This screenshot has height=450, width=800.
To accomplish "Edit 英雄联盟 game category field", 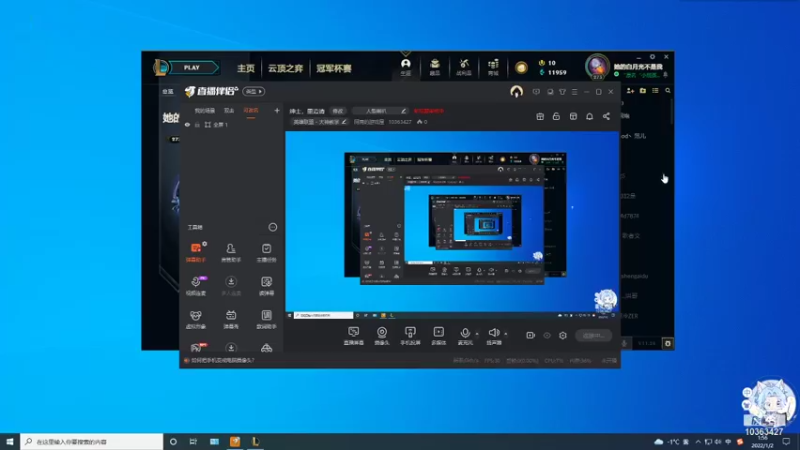I will (319, 122).
